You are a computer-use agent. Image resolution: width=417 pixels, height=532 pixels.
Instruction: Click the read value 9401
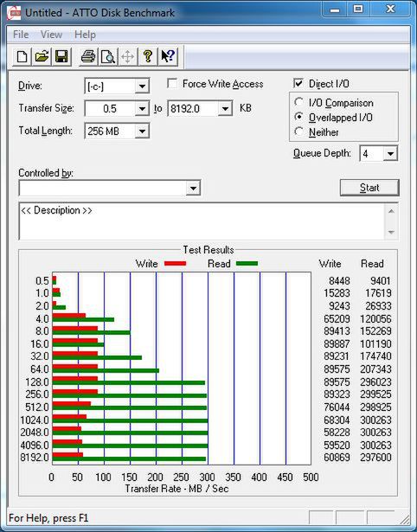coord(379,281)
